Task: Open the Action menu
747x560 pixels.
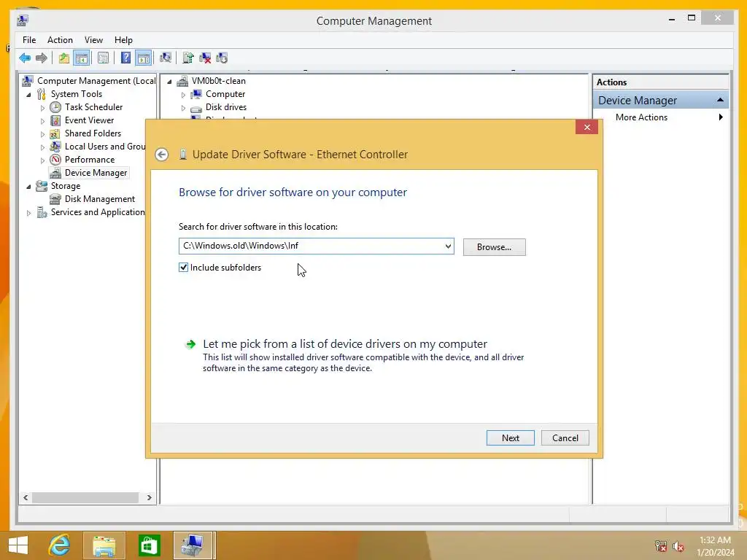Action: click(x=60, y=40)
